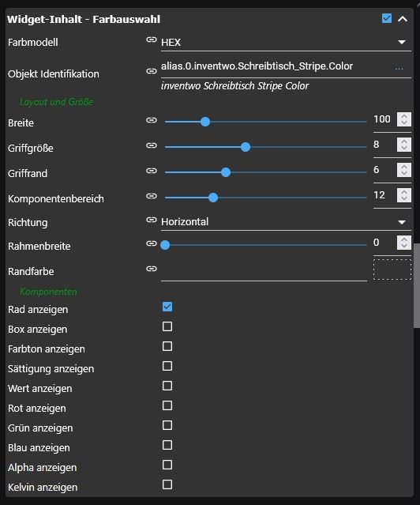Open the Richtung Horizontal dropdown

[x=286, y=222]
